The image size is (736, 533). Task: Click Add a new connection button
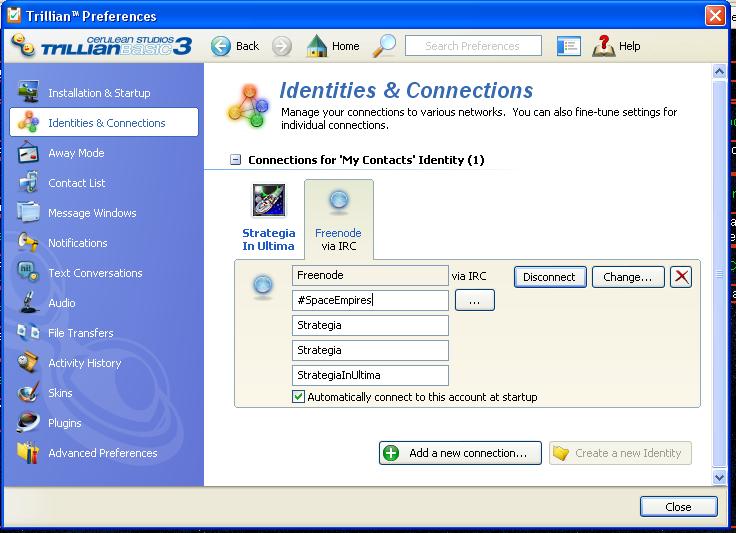click(x=460, y=453)
